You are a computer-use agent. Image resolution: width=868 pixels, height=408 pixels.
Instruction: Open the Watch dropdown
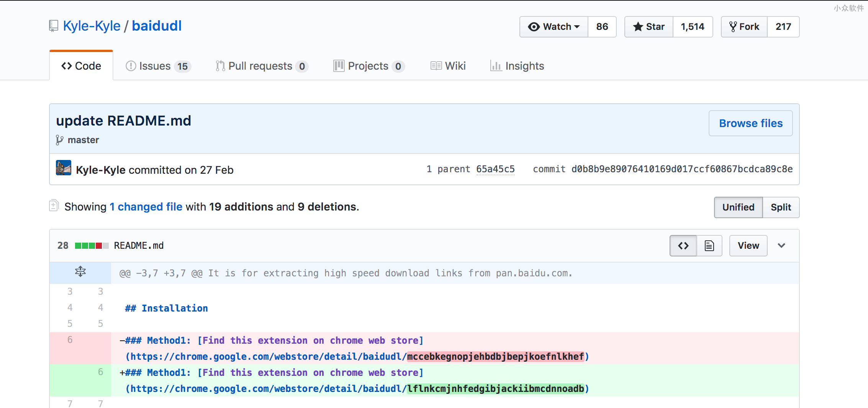554,27
